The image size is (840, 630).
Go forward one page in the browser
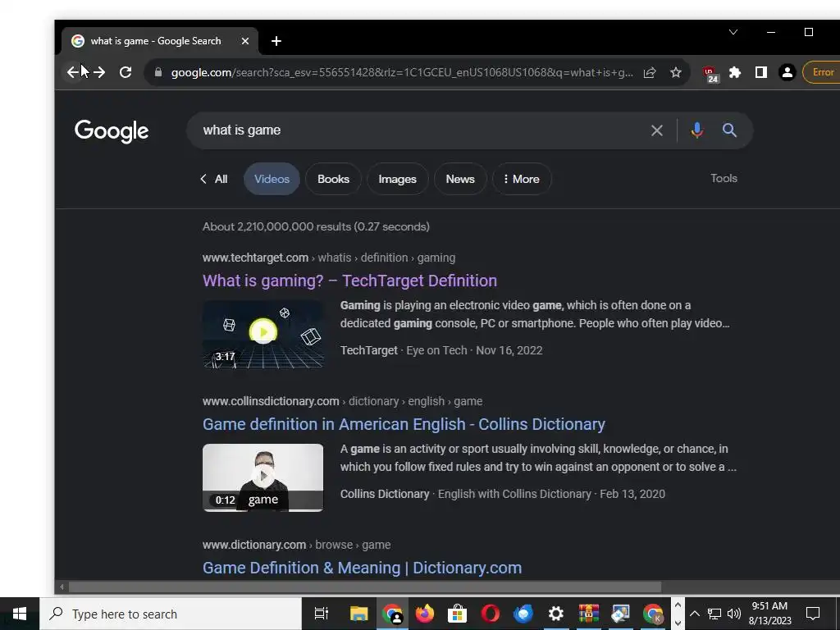[99, 72]
